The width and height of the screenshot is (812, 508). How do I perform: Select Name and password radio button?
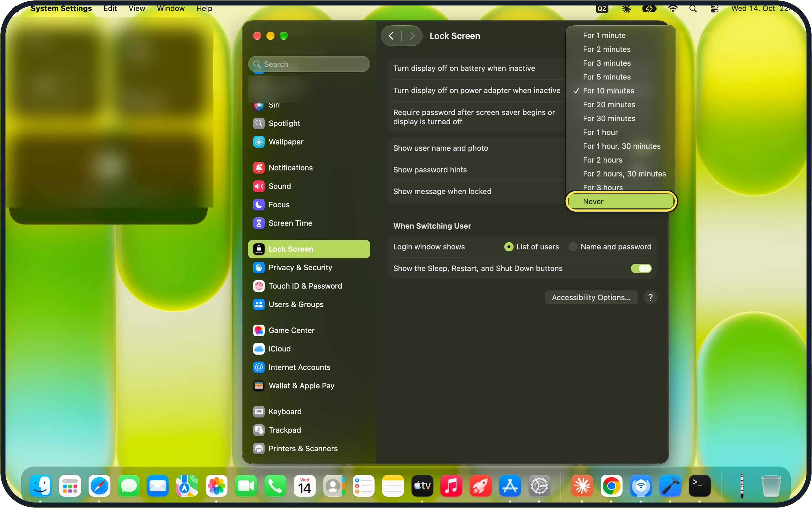(573, 247)
